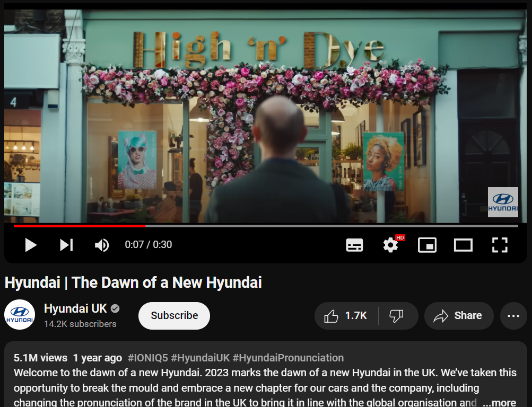Open Hyundai UK channel avatar
This screenshot has height=407, width=532.
[20, 315]
